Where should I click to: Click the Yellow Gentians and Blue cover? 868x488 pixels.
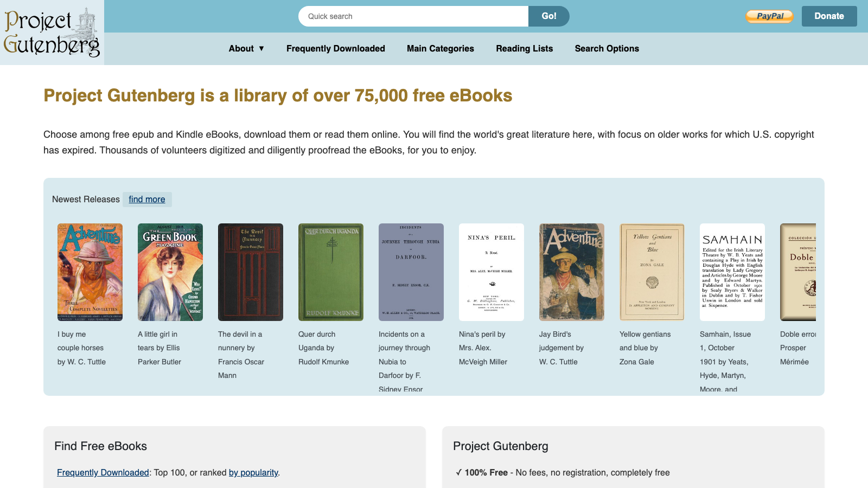pyautogui.click(x=652, y=272)
